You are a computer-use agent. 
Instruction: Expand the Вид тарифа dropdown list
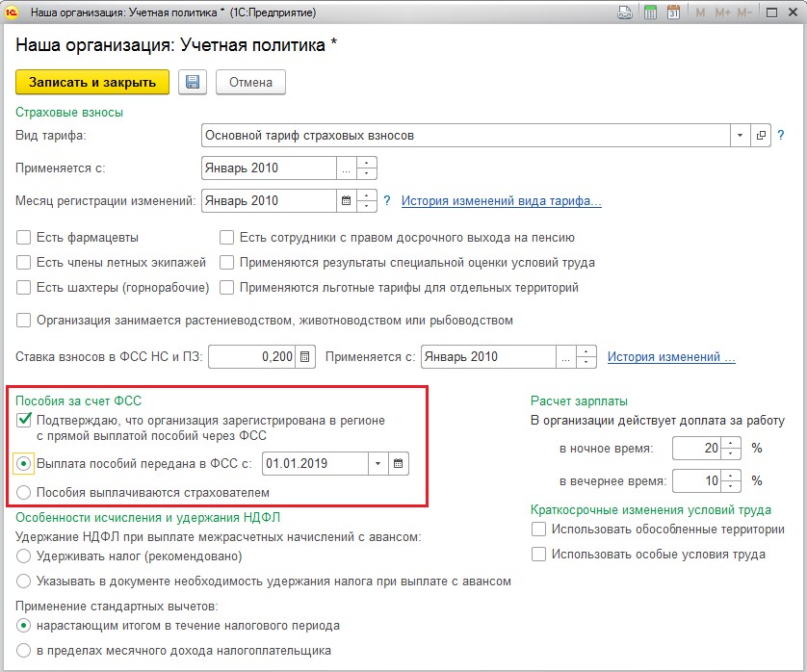pyautogui.click(x=741, y=136)
